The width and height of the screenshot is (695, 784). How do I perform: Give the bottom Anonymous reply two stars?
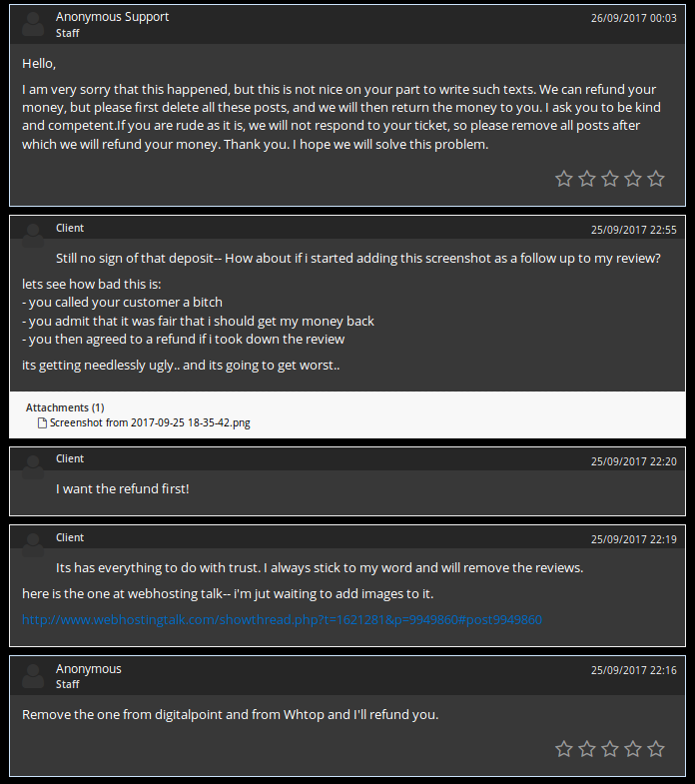coord(587,748)
